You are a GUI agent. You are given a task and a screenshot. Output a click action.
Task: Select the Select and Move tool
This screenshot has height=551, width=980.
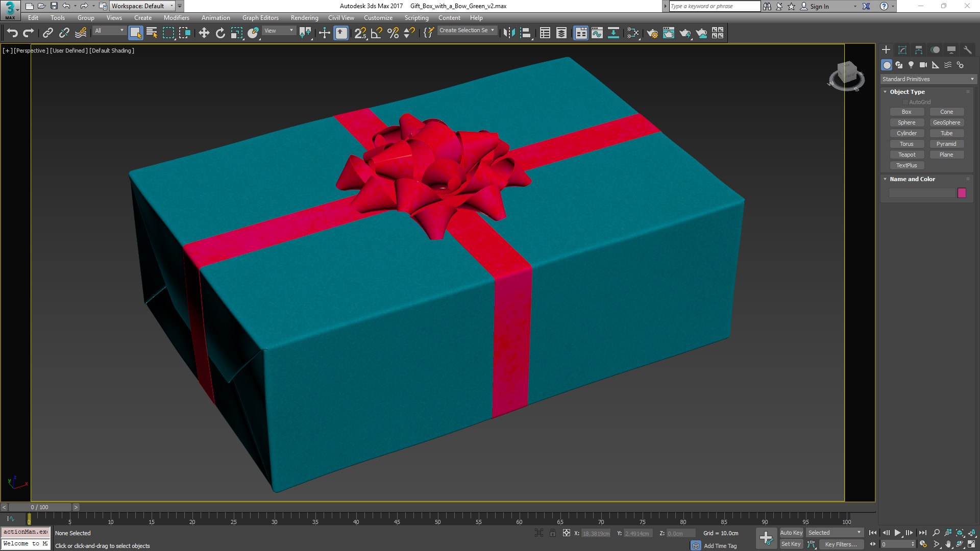coord(204,33)
